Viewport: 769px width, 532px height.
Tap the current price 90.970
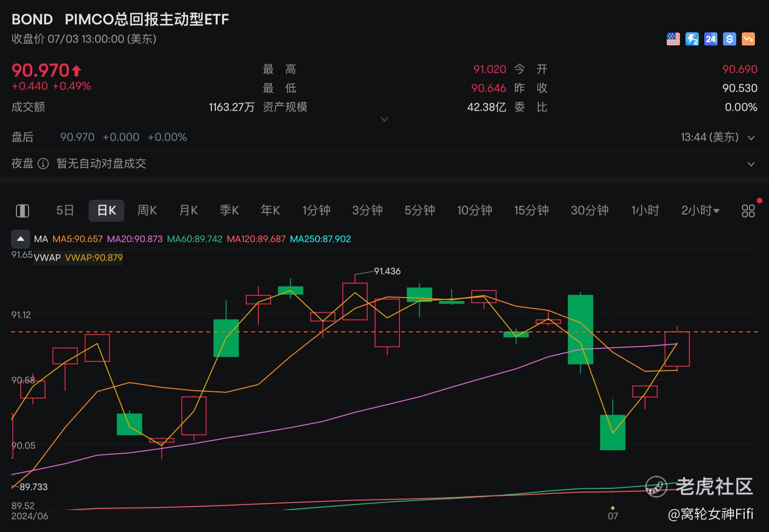point(41,70)
